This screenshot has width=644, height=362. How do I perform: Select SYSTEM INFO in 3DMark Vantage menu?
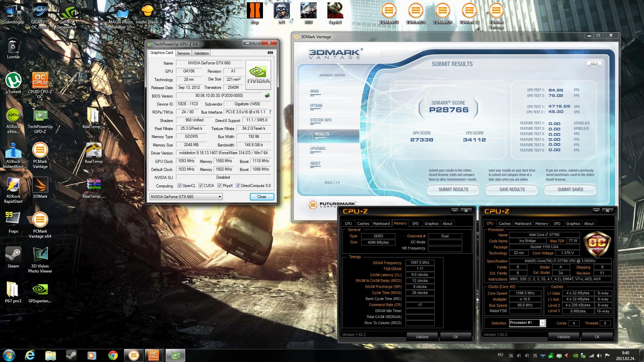tap(321, 120)
